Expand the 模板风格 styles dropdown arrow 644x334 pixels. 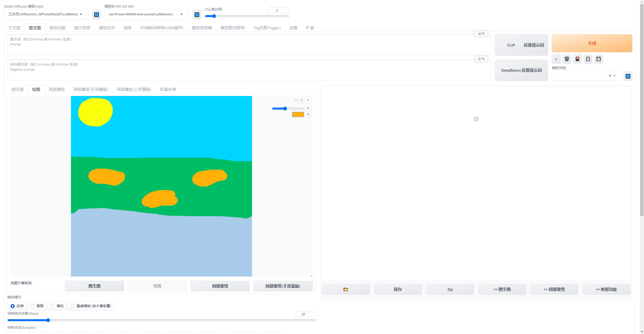[x=615, y=76]
